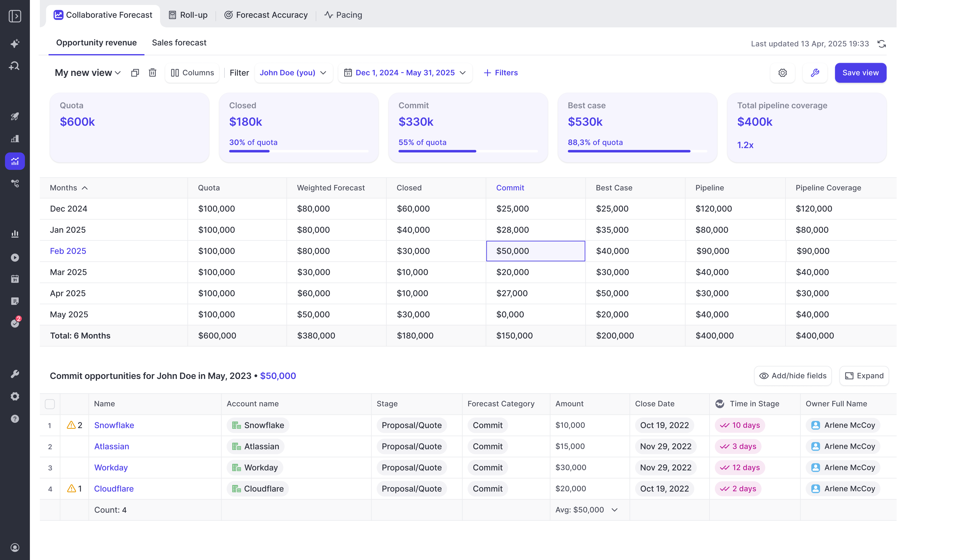This screenshot has height=560, width=962.
Task: Open the settings gear in sidebar
Action: (15, 396)
